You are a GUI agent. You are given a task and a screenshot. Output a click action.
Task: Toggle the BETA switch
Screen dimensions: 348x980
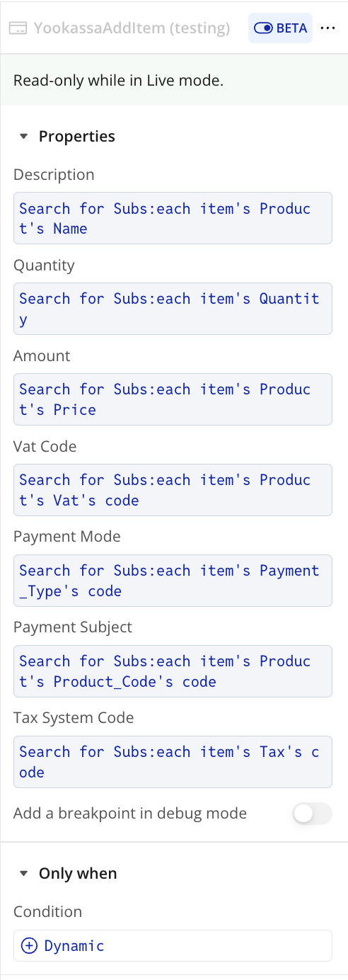[x=263, y=28]
